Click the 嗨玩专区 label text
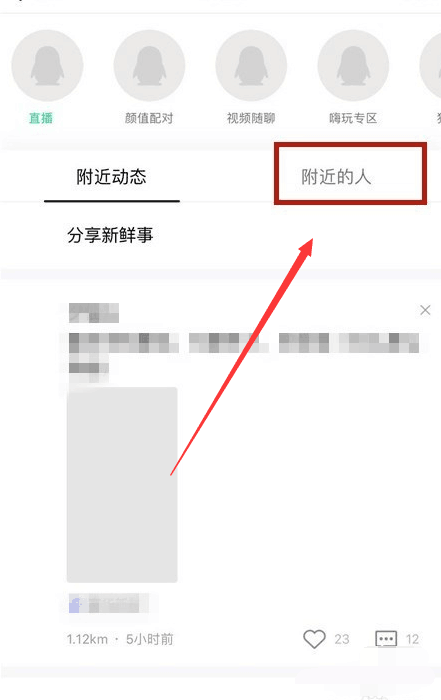Image resolution: width=441 pixels, height=700 pixels. click(353, 118)
